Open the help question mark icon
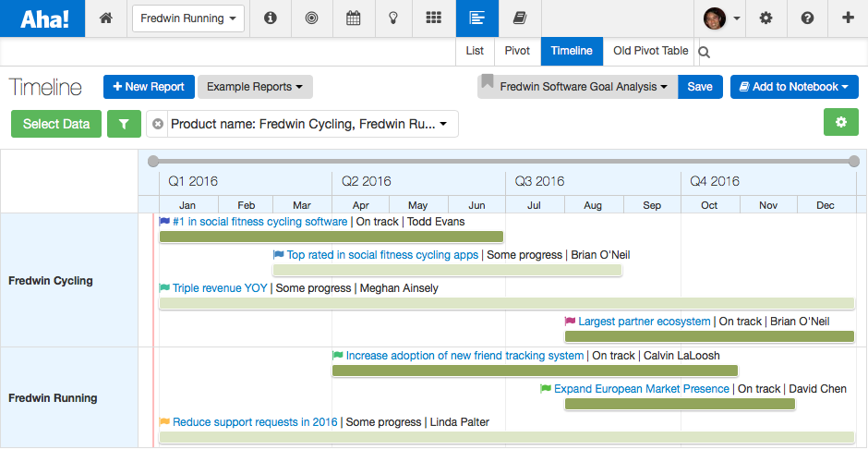Viewport: 868px width, 462px height. pos(807,18)
